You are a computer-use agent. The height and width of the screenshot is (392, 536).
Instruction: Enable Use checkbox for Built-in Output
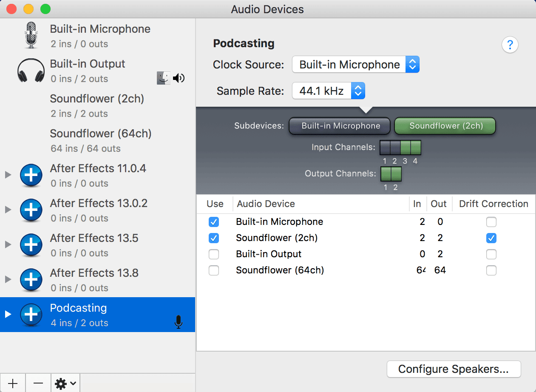tap(214, 254)
